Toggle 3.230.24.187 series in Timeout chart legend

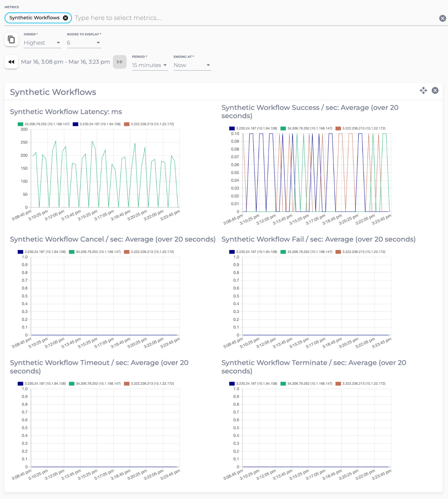click(x=42, y=383)
